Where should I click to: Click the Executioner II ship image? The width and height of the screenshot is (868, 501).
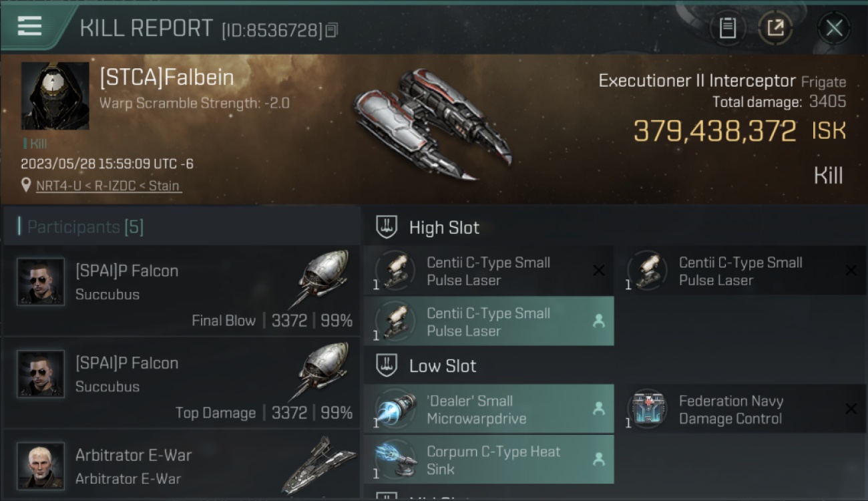tap(432, 124)
